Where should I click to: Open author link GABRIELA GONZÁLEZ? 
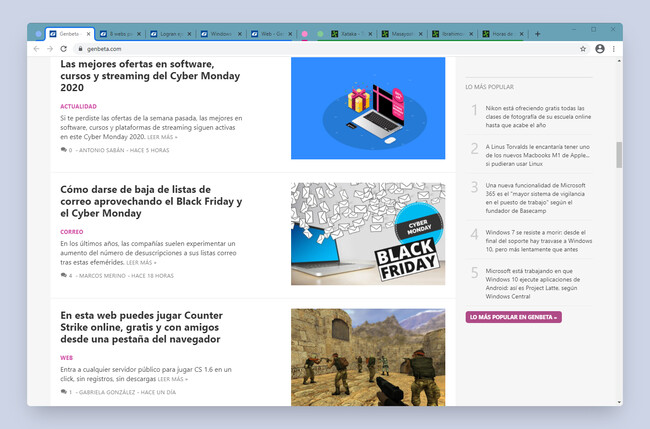pyautogui.click(x=107, y=393)
